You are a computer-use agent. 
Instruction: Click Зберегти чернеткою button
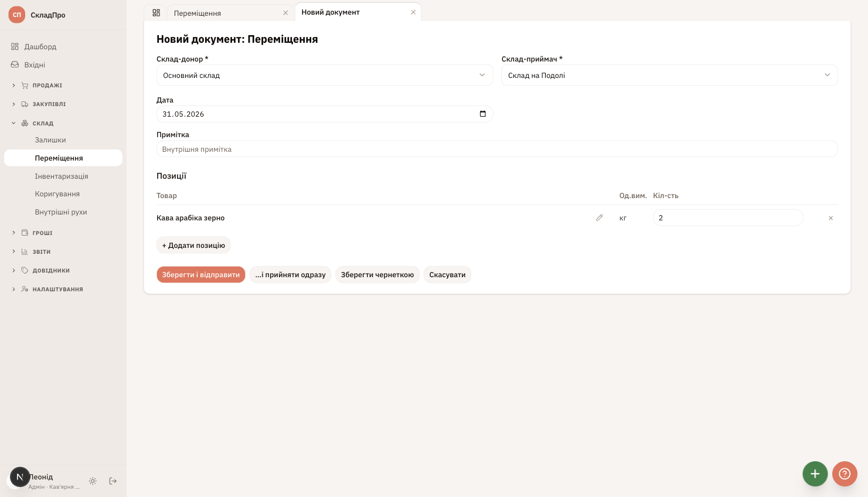[377, 275]
